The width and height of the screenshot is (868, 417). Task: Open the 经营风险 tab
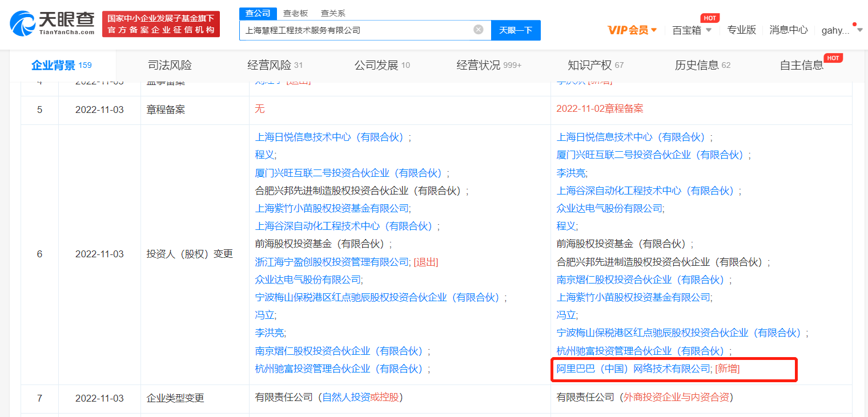(275, 65)
